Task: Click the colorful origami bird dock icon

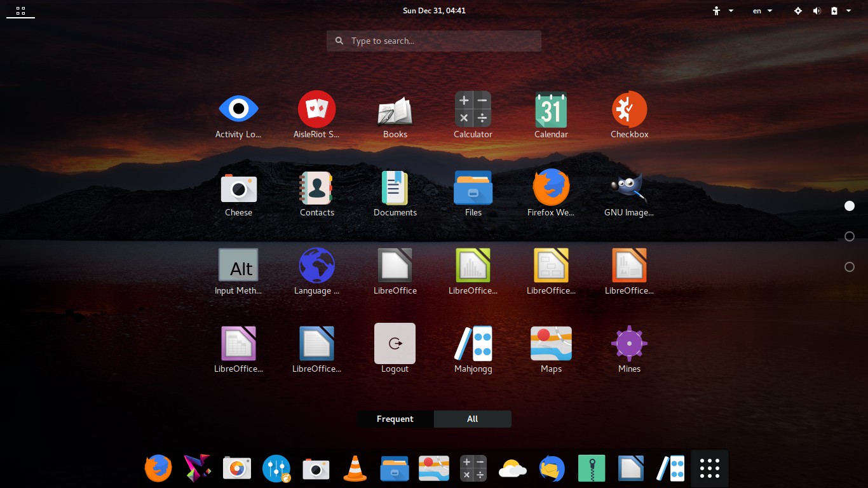Action: click(x=197, y=469)
